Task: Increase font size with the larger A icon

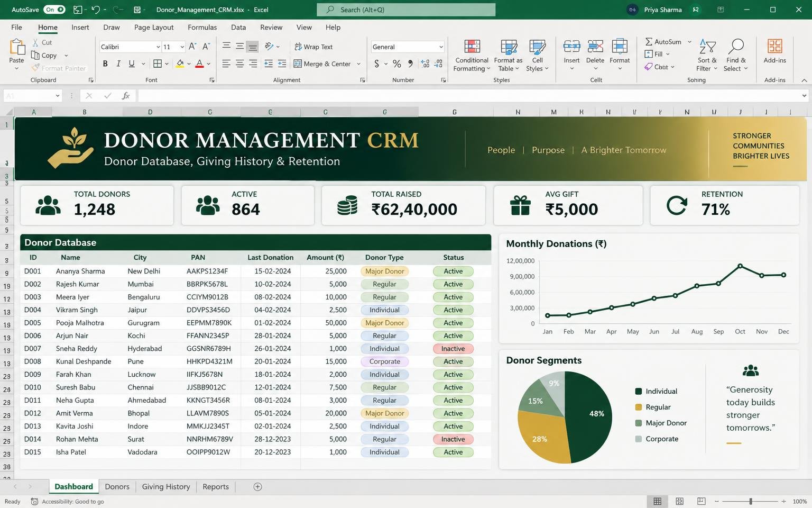Action: 192,47
